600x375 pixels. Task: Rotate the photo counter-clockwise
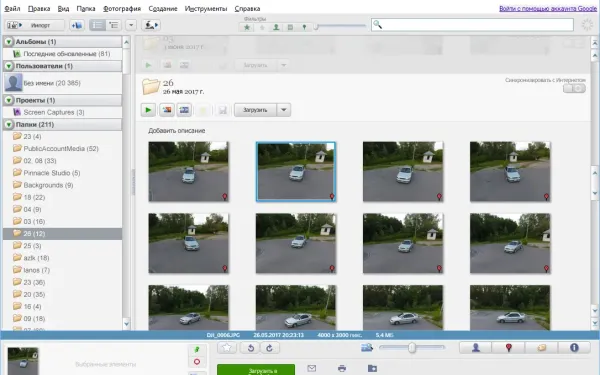pyautogui.click(x=251, y=348)
